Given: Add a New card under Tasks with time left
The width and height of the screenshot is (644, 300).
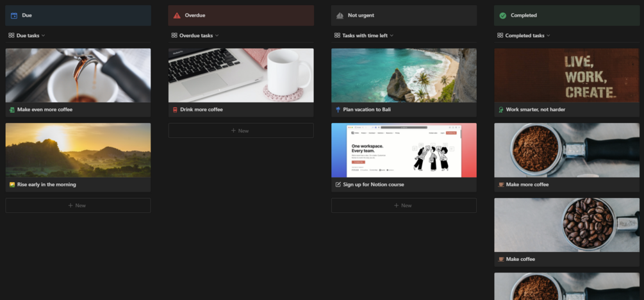Looking at the screenshot, I should point(404,206).
